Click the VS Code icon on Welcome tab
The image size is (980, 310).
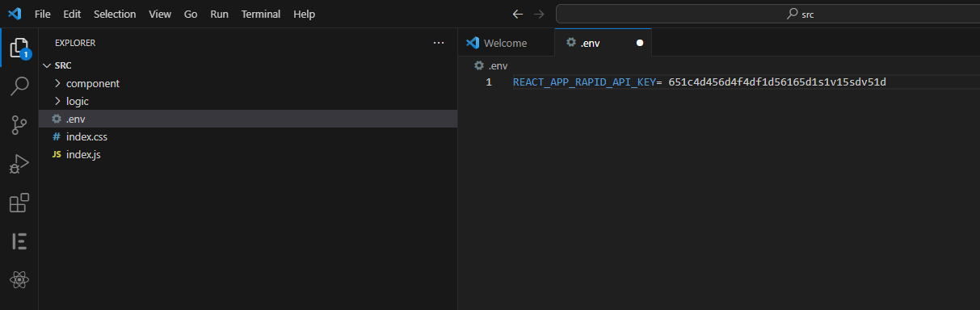click(x=473, y=43)
